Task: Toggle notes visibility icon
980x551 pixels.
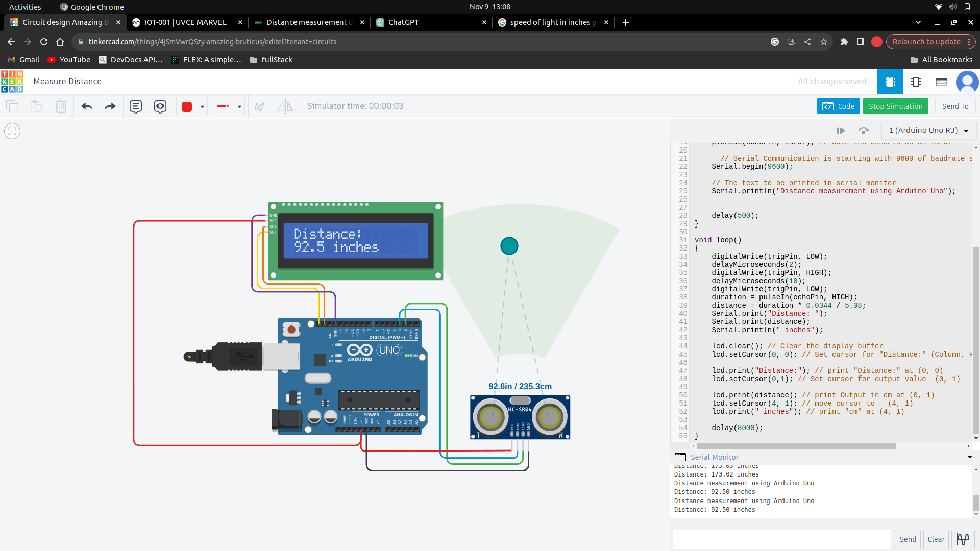Action: tap(160, 107)
